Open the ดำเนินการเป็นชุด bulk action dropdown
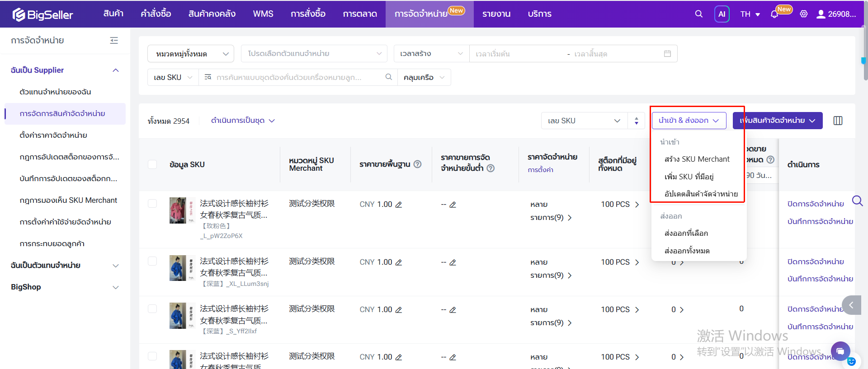This screenshot has width=868, height=369. pyautogui.click(x=243, y=121)
